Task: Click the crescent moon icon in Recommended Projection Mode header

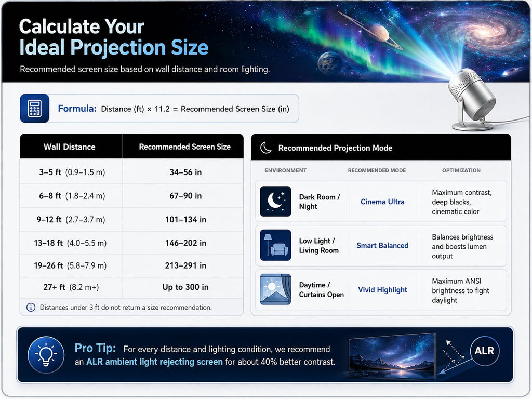Action: pyautogui.click(x=265, y=148)
